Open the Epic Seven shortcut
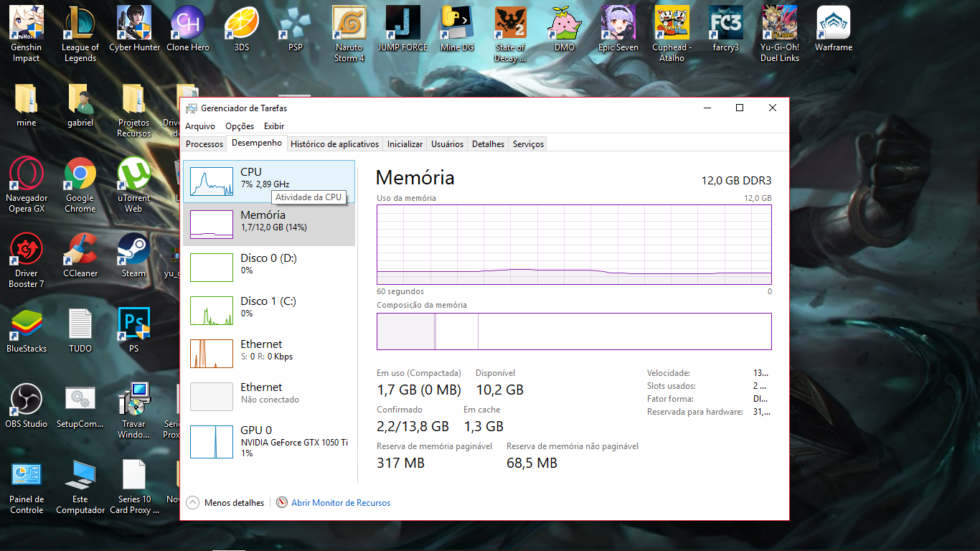Image resolution: width=980 pixels, height=551 pixels. [618, 29]
